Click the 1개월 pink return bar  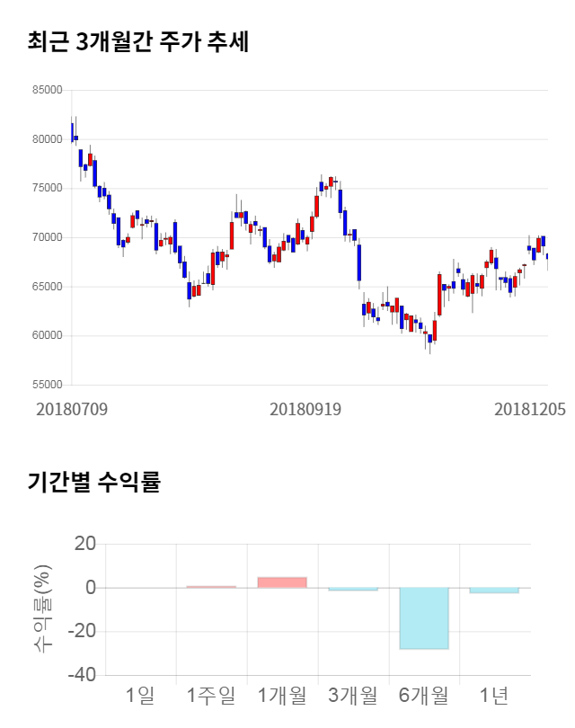[282, 582]
